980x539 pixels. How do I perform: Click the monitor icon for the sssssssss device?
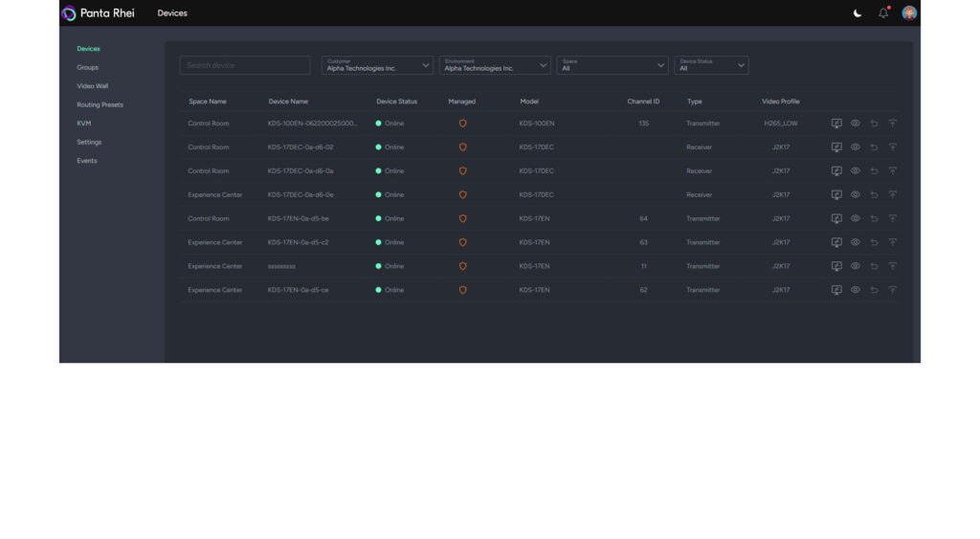pyautogui.click(x=836, y=266)
